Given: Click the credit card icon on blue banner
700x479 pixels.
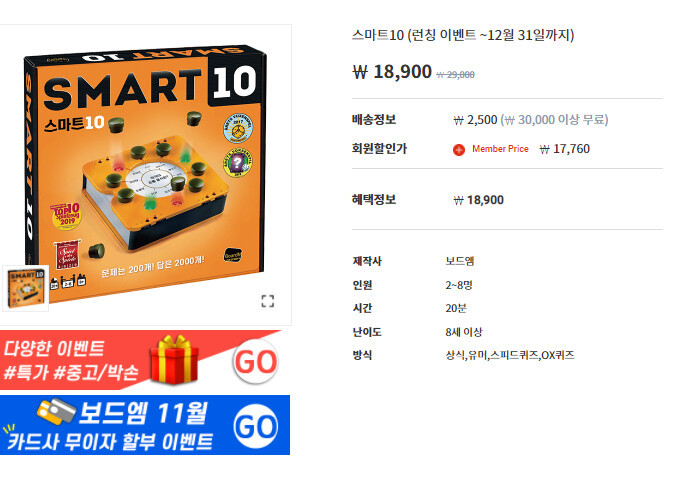Looking at the screenshot, I should tap(56, 411).
